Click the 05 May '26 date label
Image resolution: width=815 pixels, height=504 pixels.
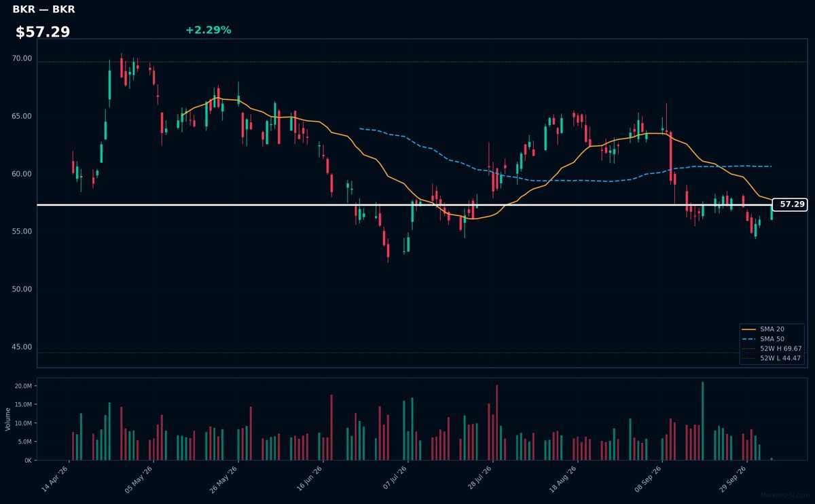tap(139, 479)
